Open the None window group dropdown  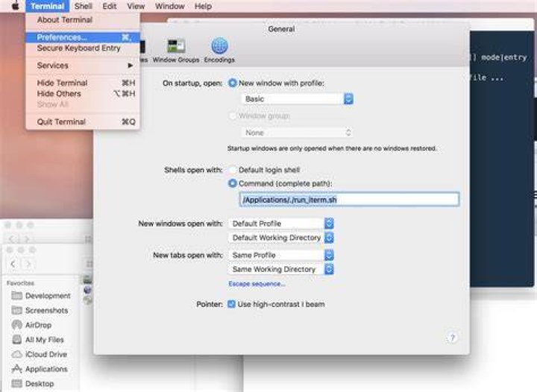298,133
